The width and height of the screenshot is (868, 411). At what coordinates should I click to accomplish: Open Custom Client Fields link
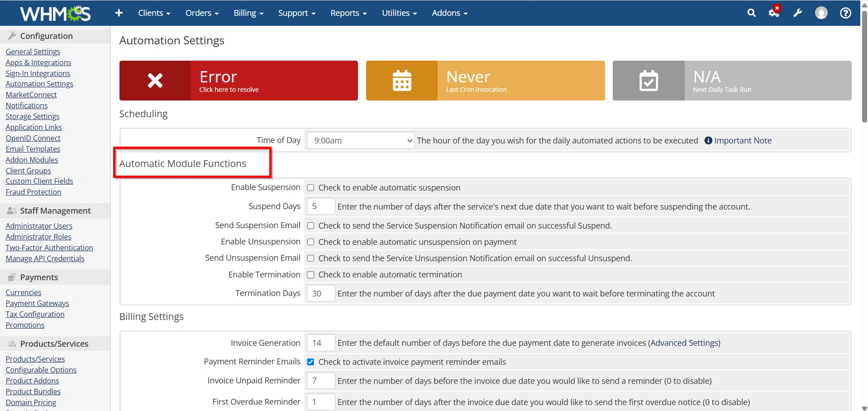pos(39,181)
